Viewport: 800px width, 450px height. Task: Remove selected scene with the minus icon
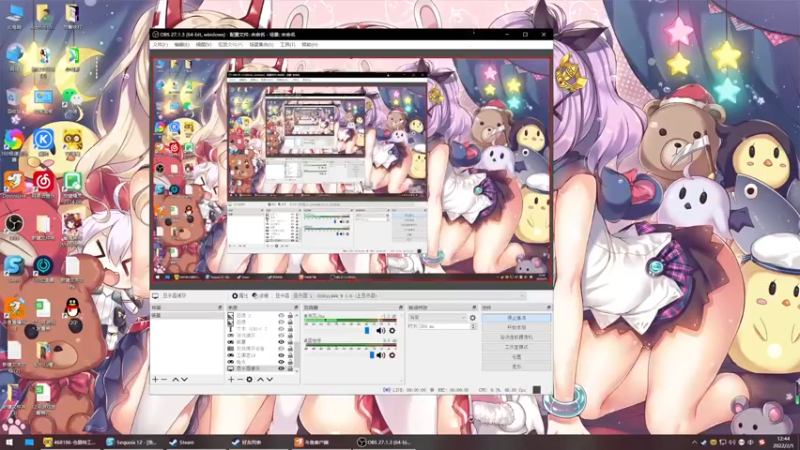click(164, 380)
